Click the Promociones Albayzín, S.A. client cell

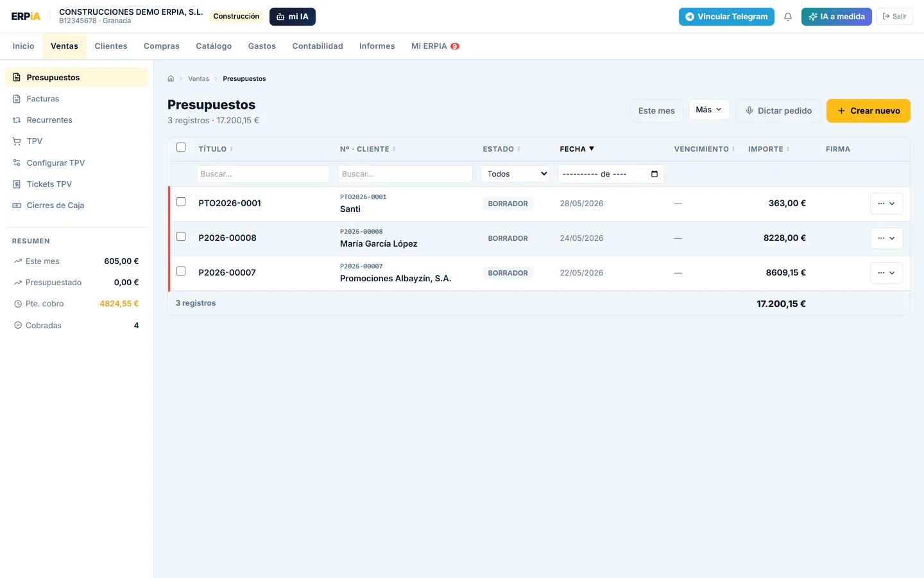[x=396, y=278]
